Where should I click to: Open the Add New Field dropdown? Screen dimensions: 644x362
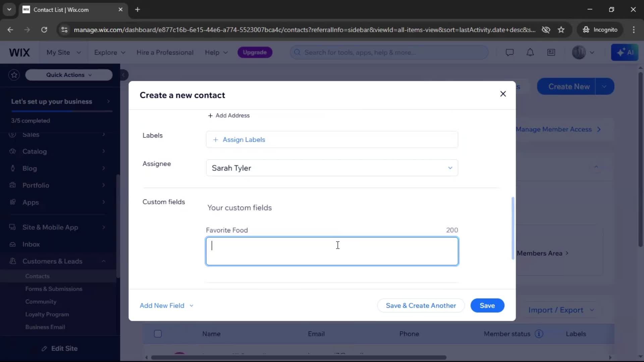pyautogui.click(x=167, y=306)
